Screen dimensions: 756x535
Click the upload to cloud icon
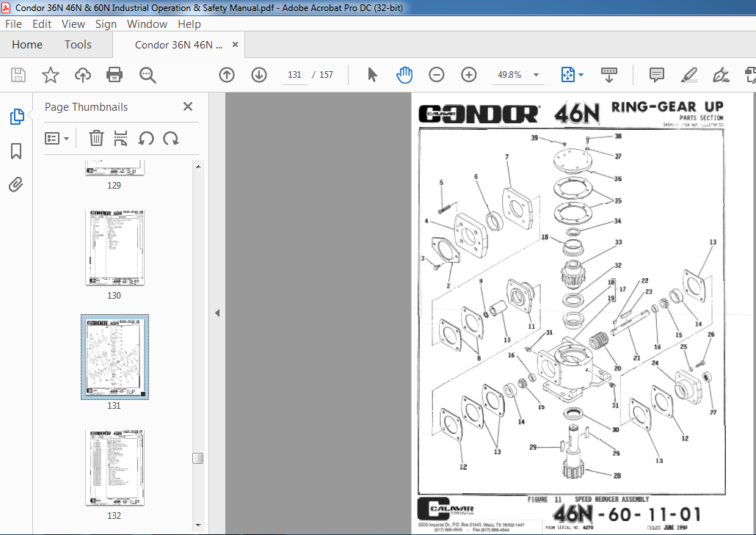tap(83, 75)
